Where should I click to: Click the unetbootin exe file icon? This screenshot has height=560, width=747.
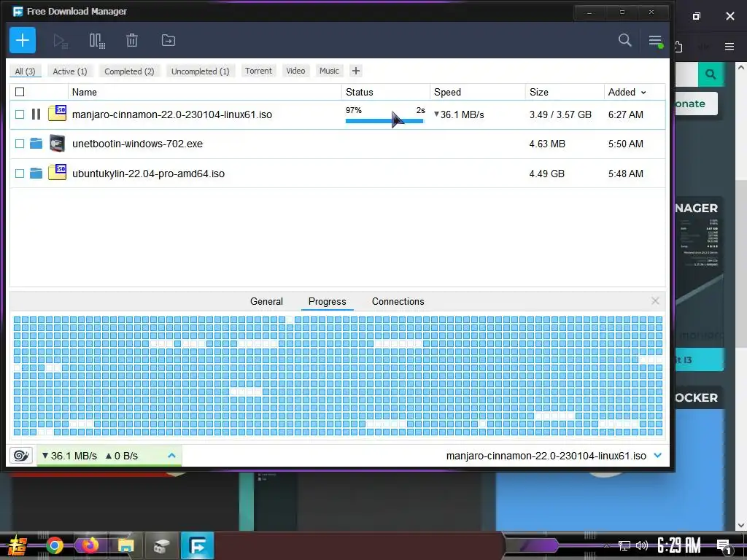[57, 144]
